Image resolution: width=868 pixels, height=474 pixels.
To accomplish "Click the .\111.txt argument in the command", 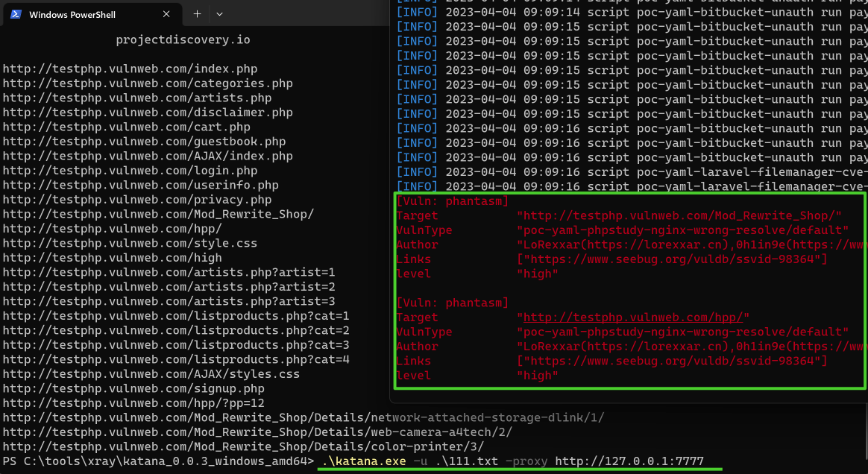I will (467, 461).
